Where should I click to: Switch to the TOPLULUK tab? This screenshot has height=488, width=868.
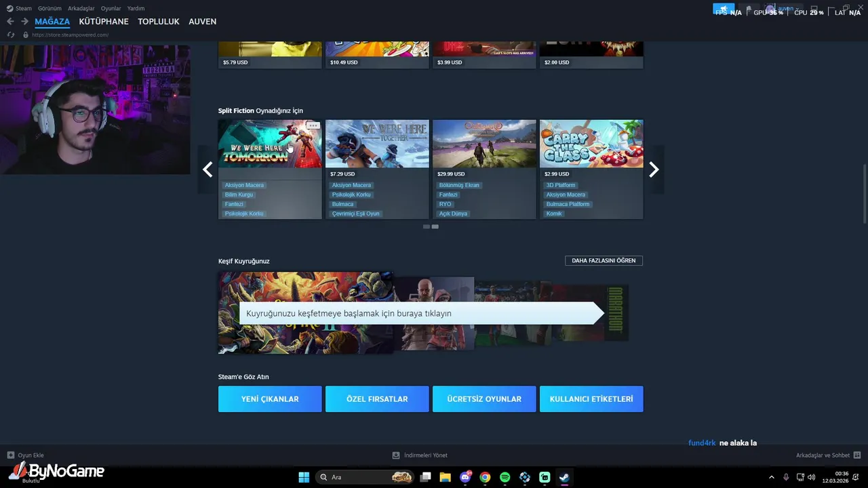159,22
